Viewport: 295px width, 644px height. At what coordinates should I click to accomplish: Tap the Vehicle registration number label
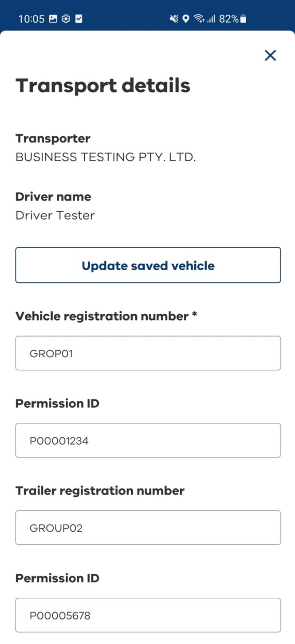tap(106, 316)
